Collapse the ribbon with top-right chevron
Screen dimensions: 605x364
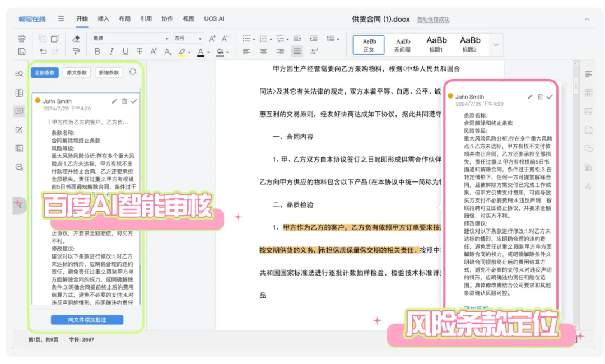[587, 19]
